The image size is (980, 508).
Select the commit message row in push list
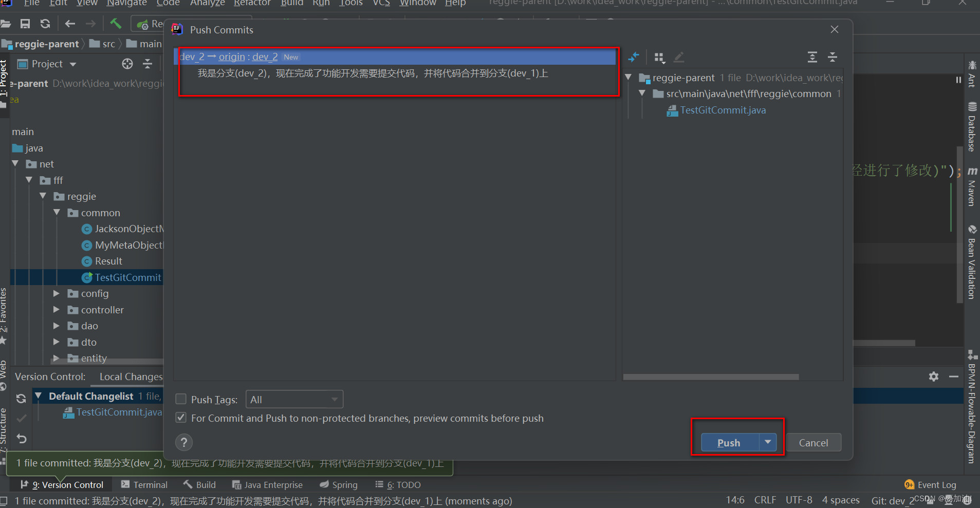[373, 73]
